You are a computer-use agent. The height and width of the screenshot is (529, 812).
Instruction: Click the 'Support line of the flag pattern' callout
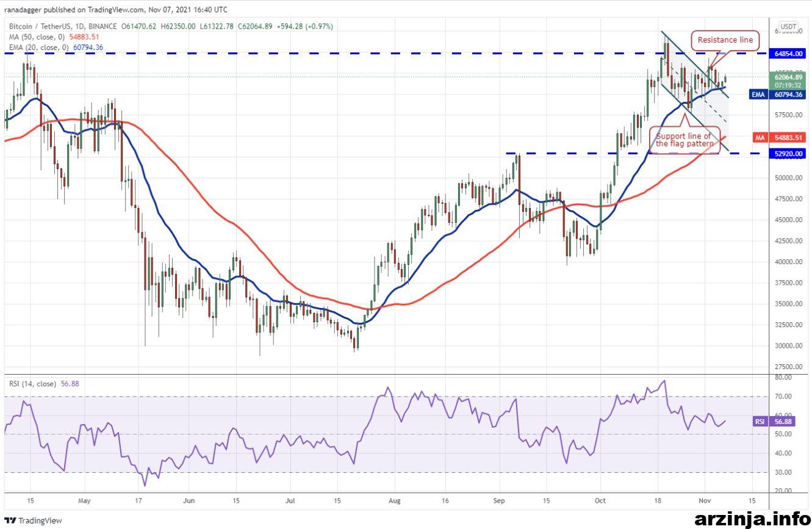[x=684, y=140]
